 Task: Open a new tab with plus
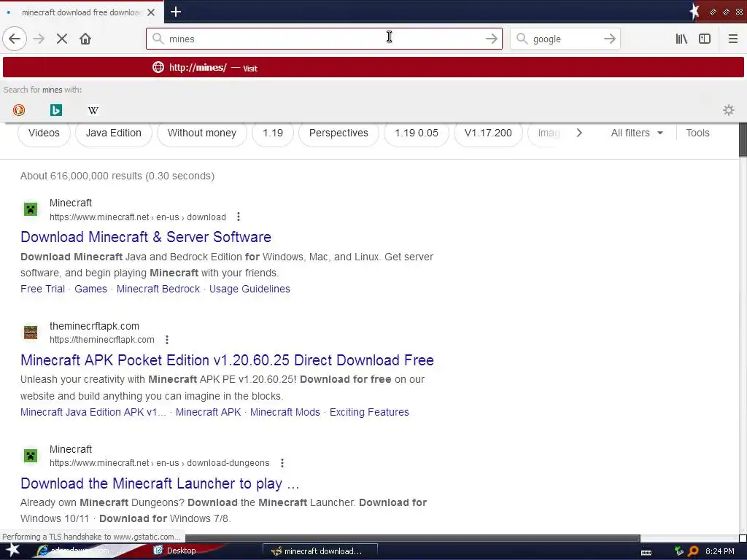(176, 12)
